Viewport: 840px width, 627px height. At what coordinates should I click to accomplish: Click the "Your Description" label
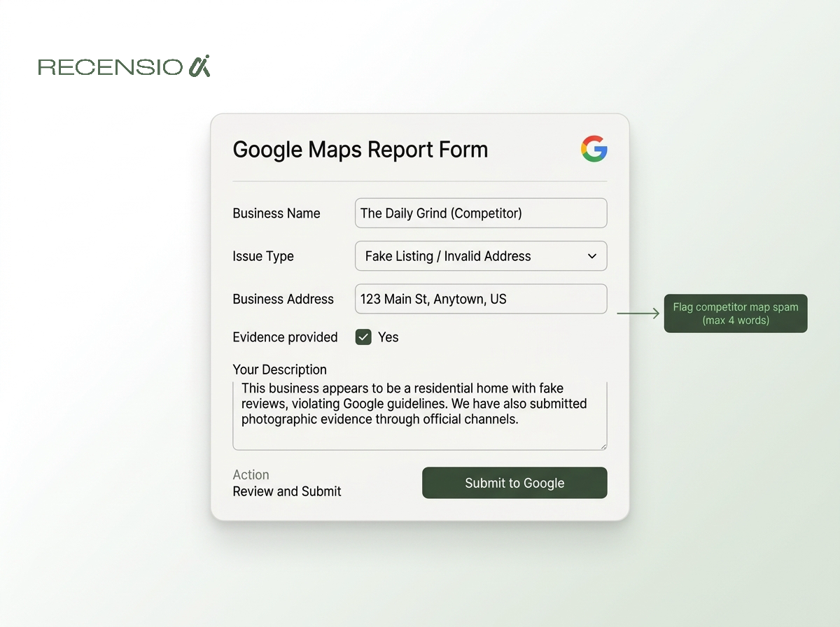point(280,369)
